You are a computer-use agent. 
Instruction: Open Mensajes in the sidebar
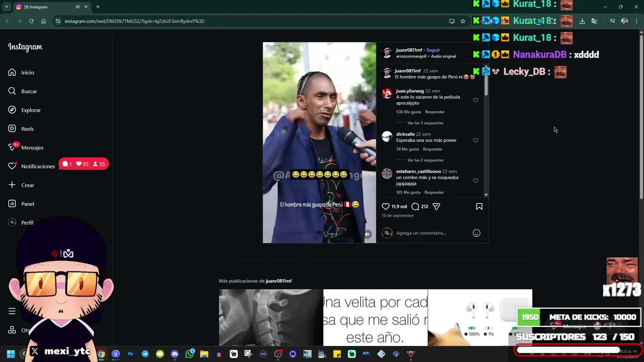26,147
